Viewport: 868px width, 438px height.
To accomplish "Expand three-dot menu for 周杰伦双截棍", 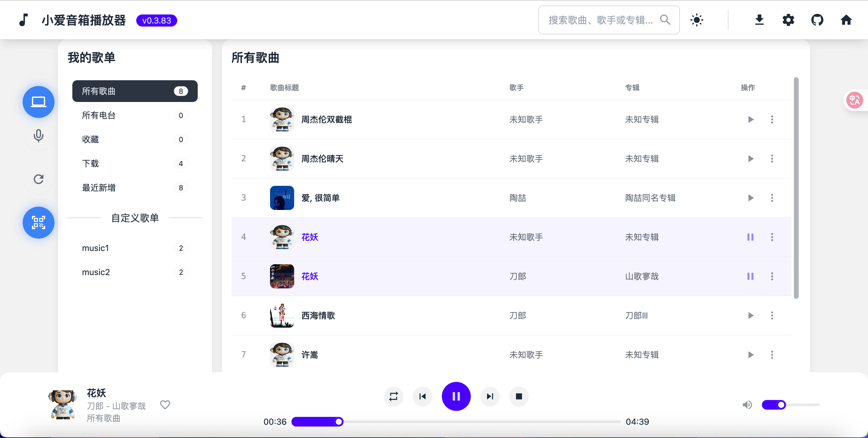I will (772, 119).
